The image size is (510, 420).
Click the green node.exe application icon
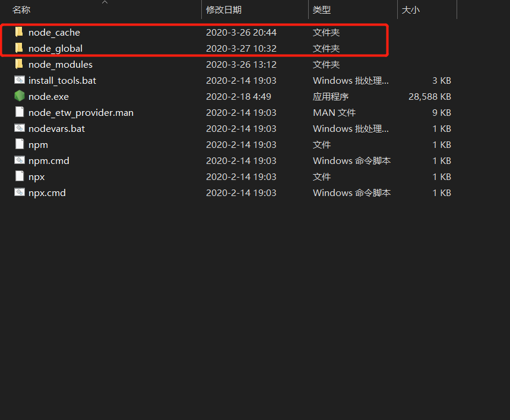point(20,96)
